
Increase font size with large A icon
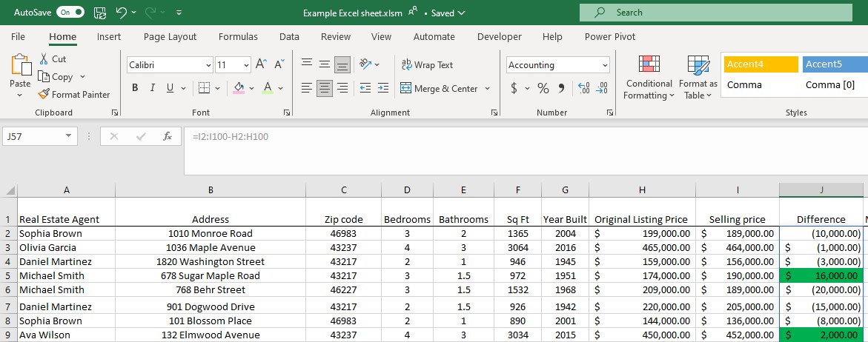tap(261, 64)
